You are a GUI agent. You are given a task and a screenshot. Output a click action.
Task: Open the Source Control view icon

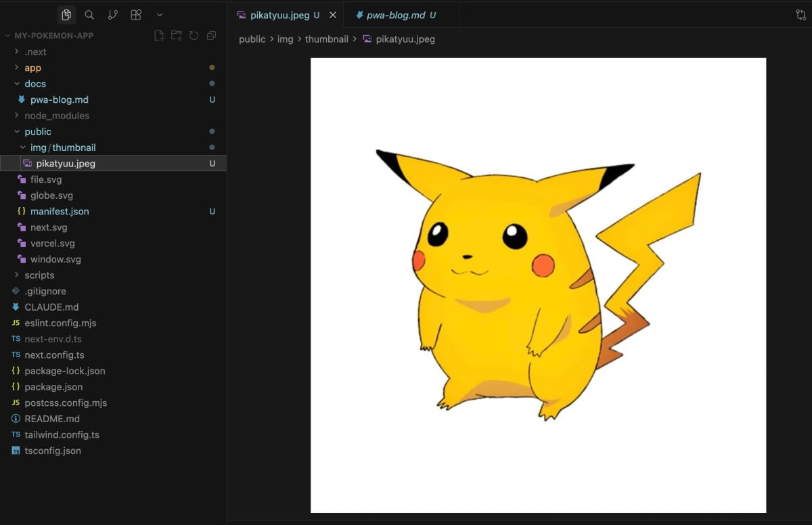tap(112, 15)
